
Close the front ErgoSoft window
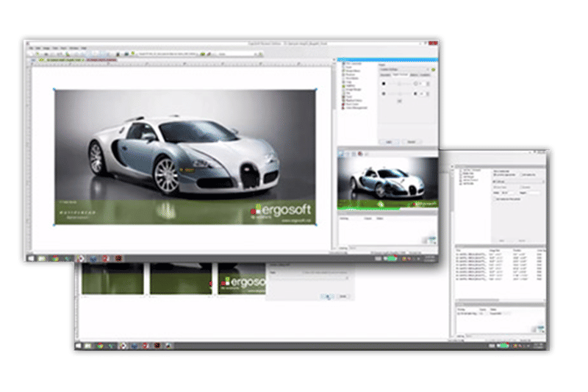click(434, 43)
